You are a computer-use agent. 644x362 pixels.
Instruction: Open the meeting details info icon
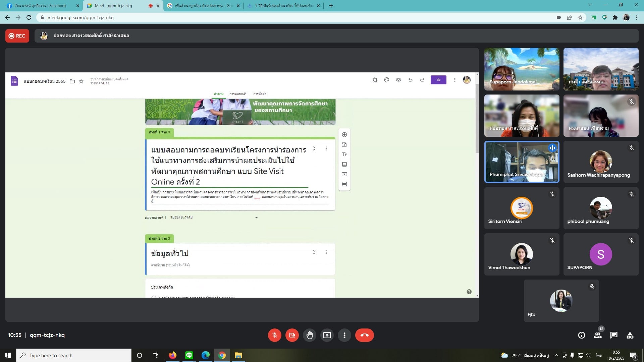click(x=582, y=335)
